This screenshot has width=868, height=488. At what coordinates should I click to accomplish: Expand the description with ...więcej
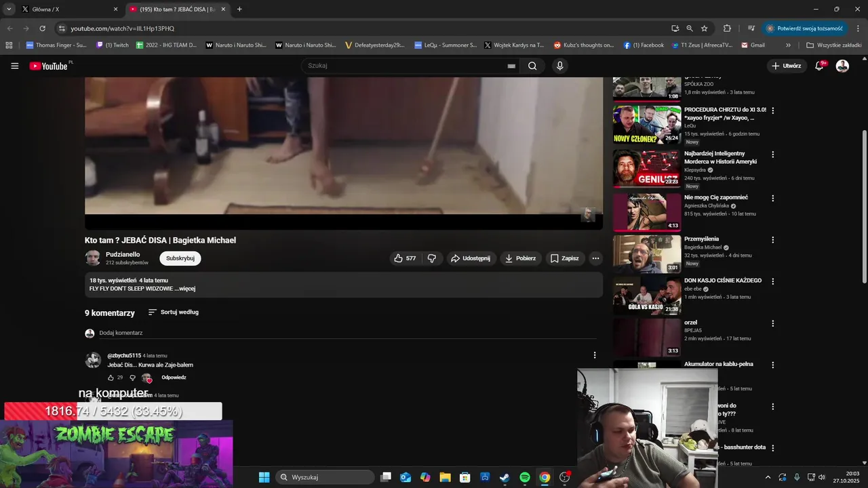pos(184,289)
